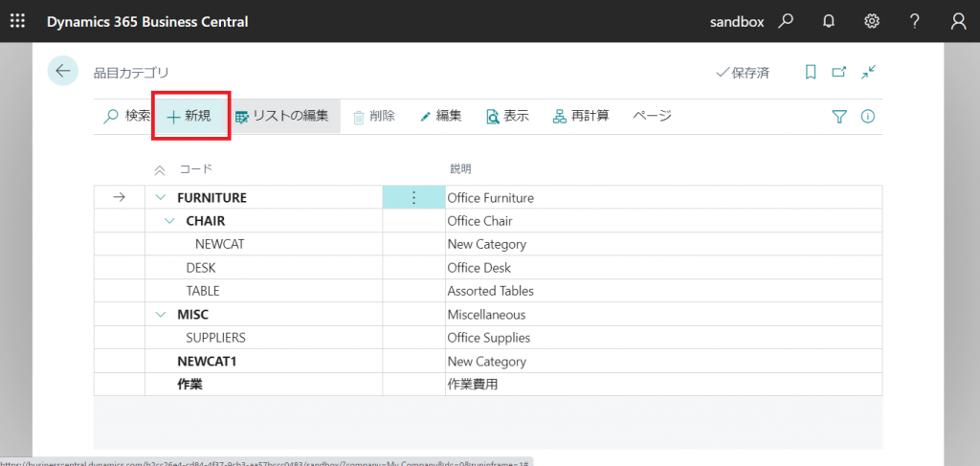Open page in new window icon
Screen dimensions: 980x466
pyautogui.click(x=839, y=72)
